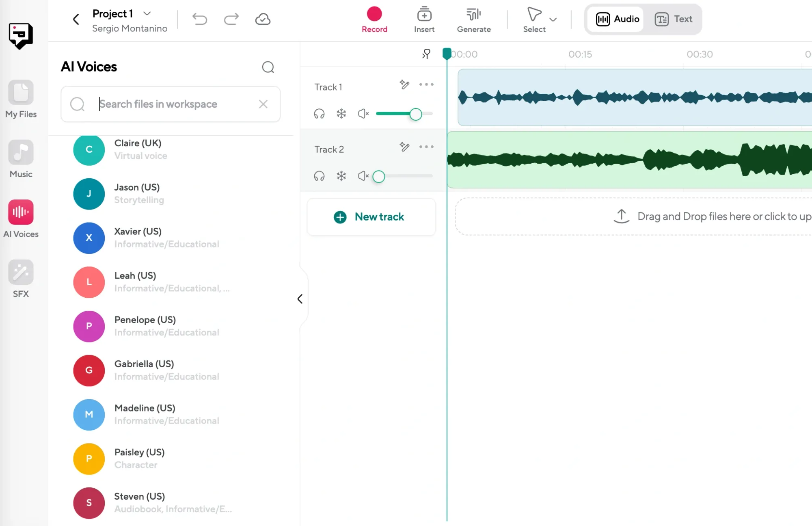
Task: Adjust the Track 1 volume slider
Action: click(416, 114)
